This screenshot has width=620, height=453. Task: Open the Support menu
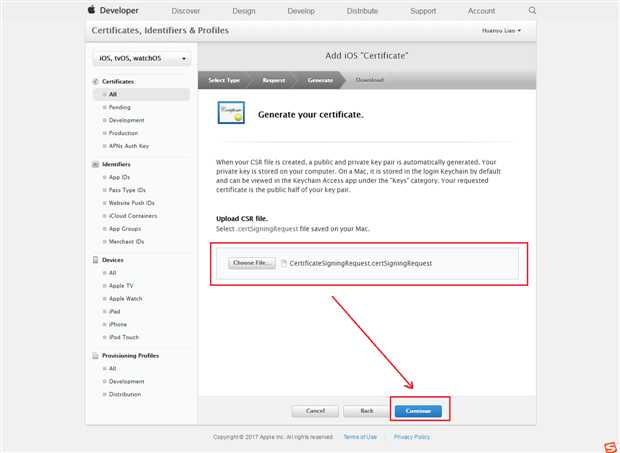coord(423,11)
